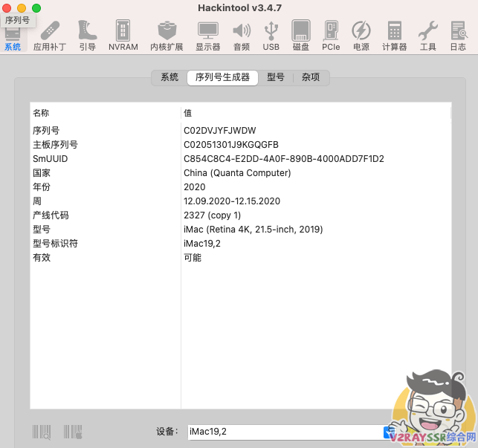Go to the 音频 audio section
478x448 pixels.
(x=242, y=35)
